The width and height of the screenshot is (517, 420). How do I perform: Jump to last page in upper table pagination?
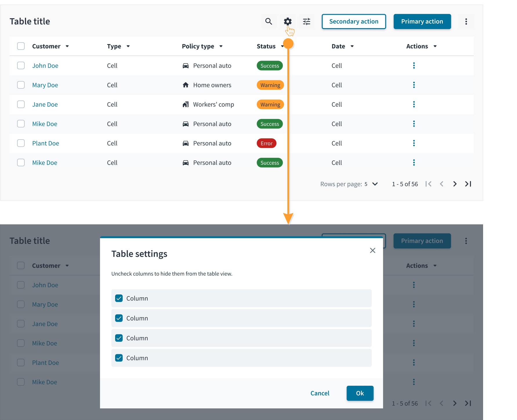tap(468, 184)
